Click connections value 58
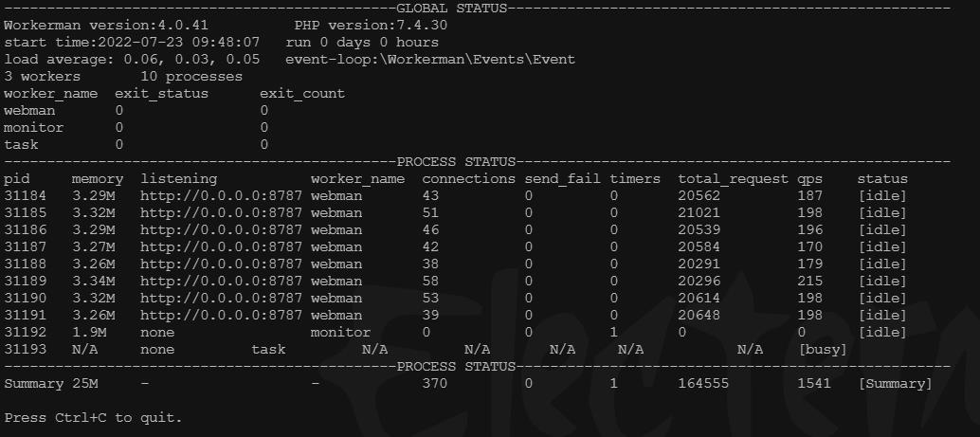The width and height of the screenshot is (980, 437). (430, 282)
